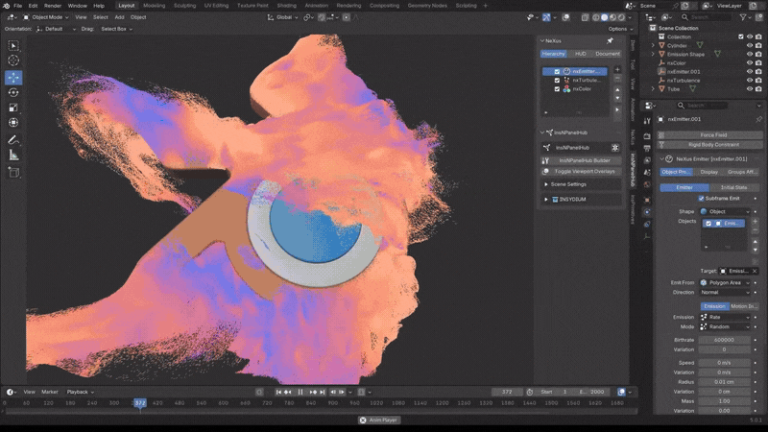Open the Physics properties tab icon
The image size is (768, 432).
tap(647, 212)
